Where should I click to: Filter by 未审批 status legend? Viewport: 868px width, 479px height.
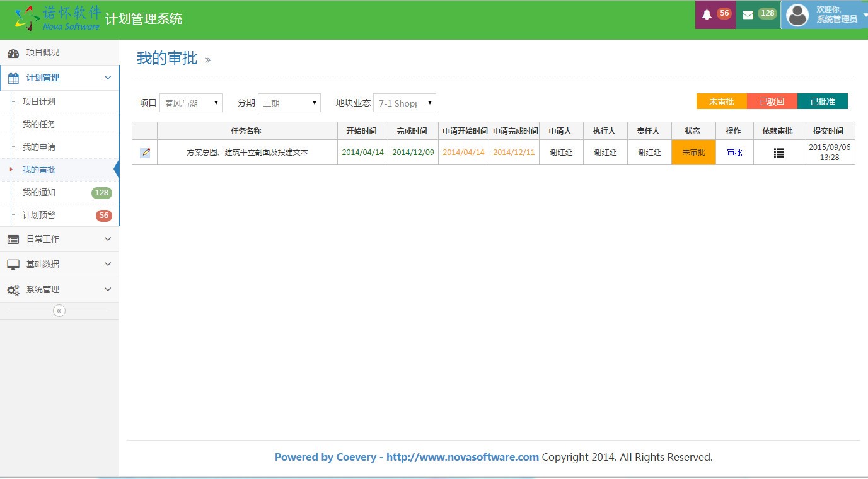pos(721,101)
